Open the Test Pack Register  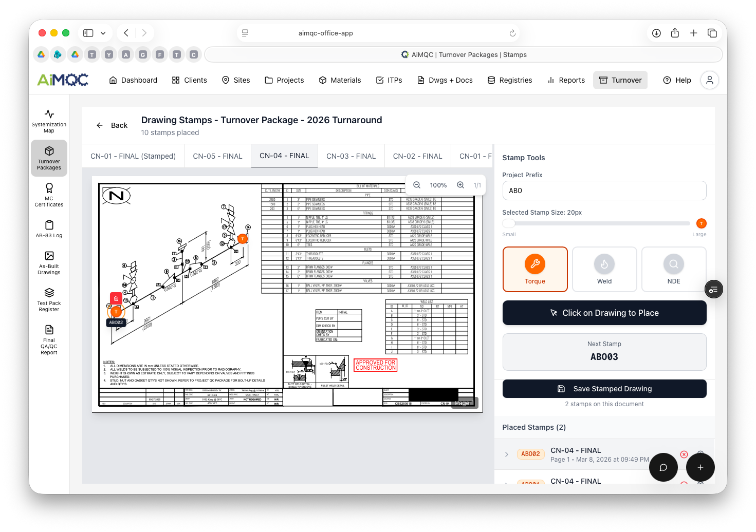pyautogui.click(x=49, y=300)
